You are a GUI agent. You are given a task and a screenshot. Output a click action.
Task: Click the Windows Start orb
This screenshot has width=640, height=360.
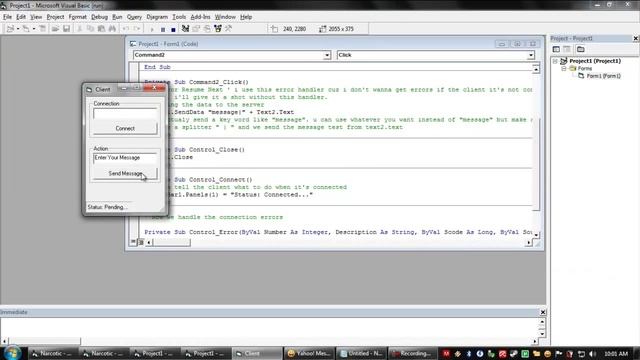(x=12, y=353)
